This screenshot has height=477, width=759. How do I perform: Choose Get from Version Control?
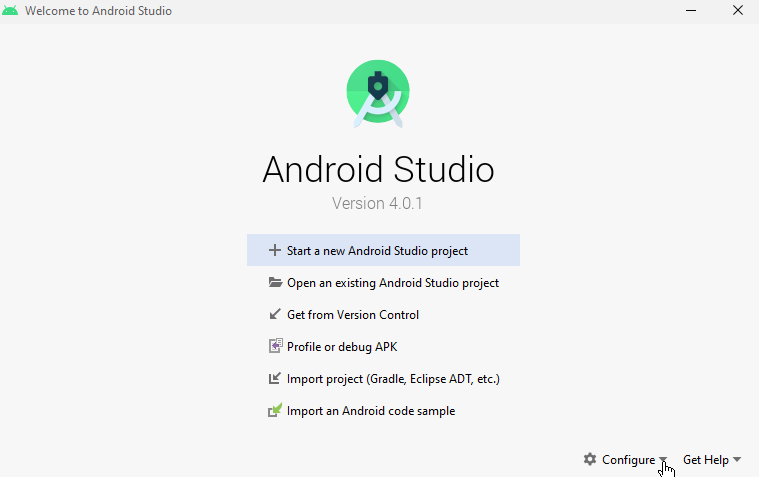coord(383,314)
